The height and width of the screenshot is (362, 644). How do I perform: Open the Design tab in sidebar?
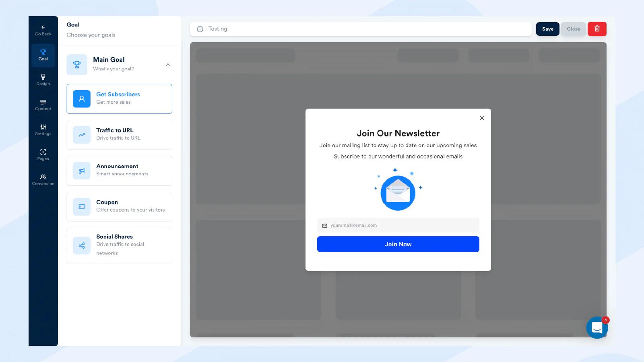pos(43,80)
